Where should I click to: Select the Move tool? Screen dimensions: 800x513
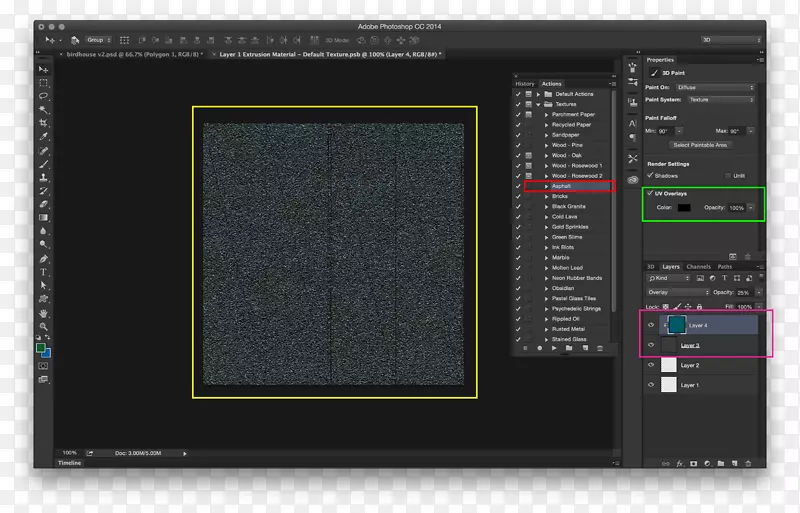coord(43,68)
